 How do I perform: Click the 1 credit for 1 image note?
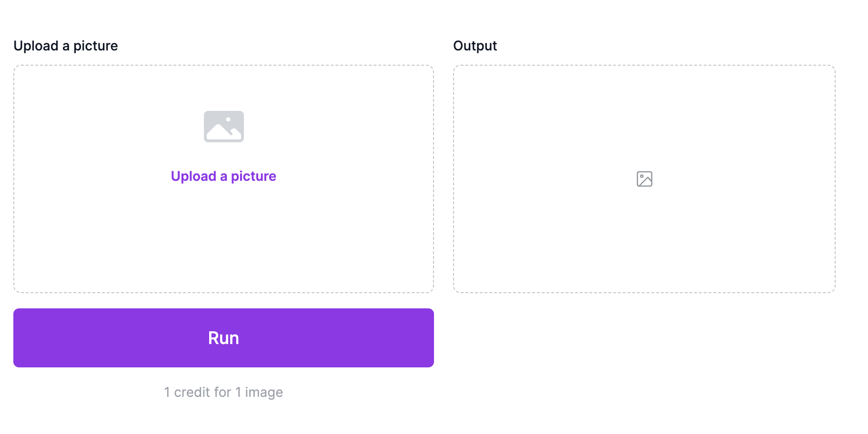223,392
